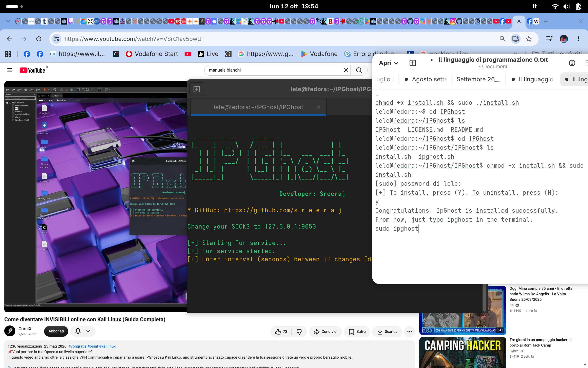Go to the YouTube home logo
The height and width of the screenshot is (368, 588).
click(x=32, y=70)
